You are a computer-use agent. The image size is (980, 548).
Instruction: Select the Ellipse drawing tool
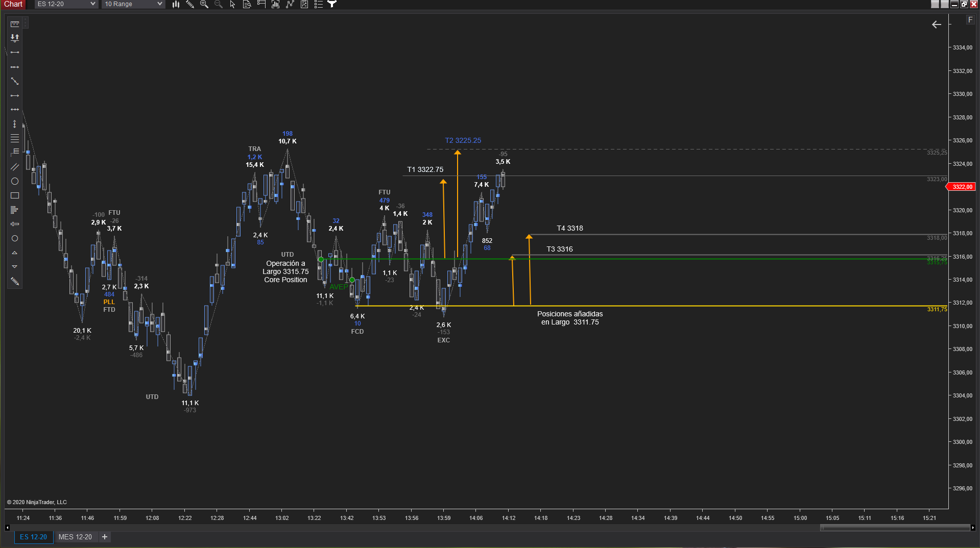[15, 181]
